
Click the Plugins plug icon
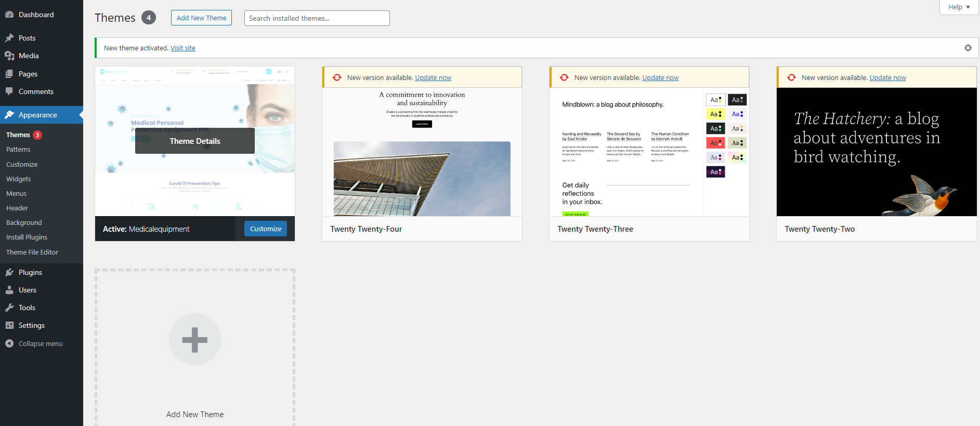(9, 272)
